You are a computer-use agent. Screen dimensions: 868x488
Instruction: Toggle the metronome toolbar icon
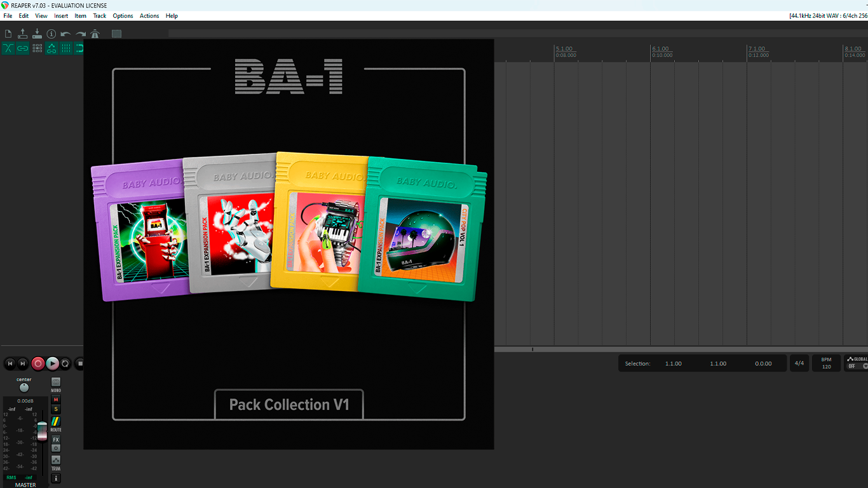95,34
